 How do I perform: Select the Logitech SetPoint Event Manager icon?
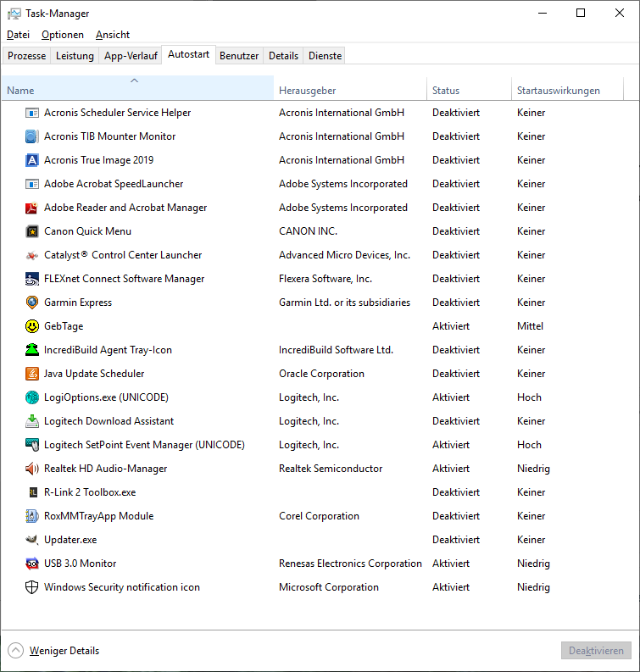pos(31,445)
